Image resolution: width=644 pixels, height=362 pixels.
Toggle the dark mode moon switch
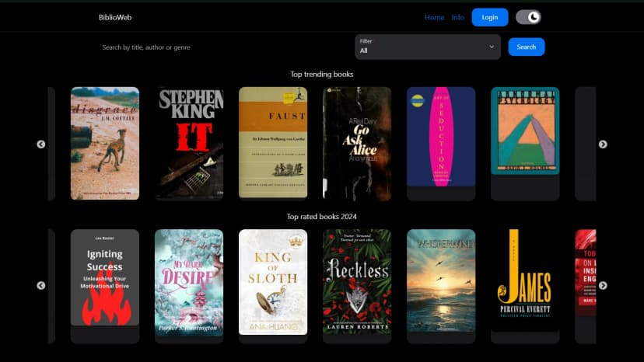click(528, 17)
